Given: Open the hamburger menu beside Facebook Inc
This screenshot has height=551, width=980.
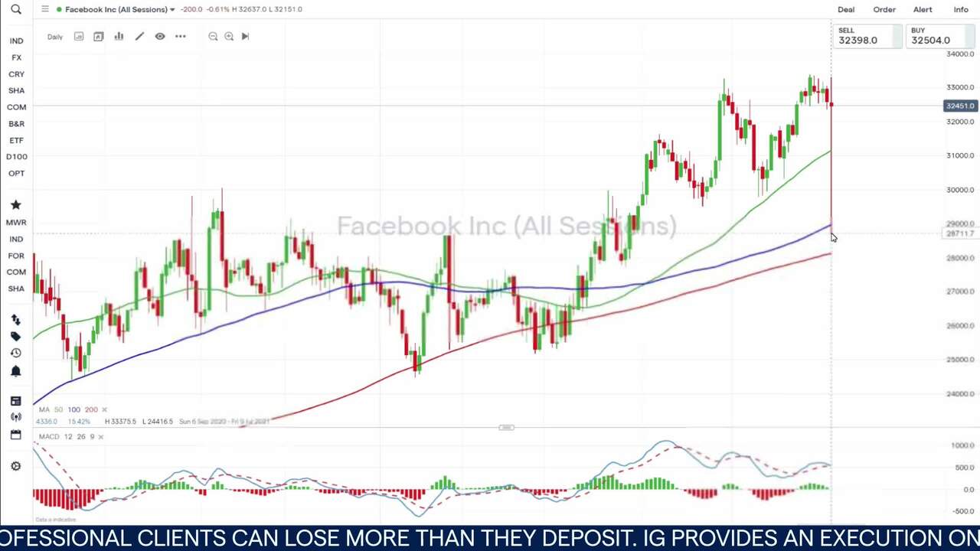Looking at the screenshot, I should (x=45, y=9).
